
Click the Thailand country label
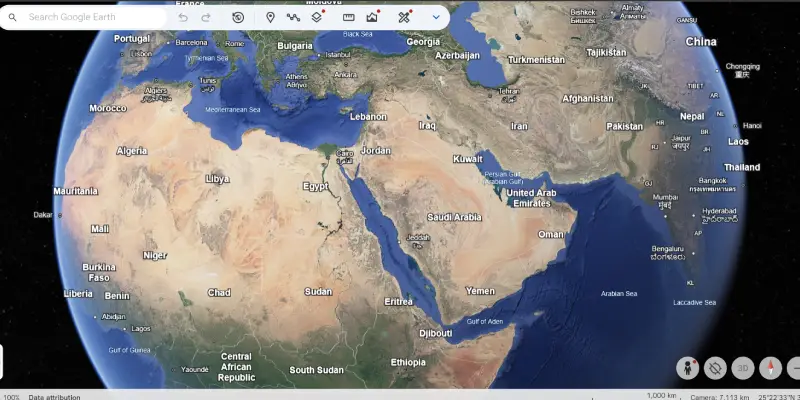tap(742, 167)
